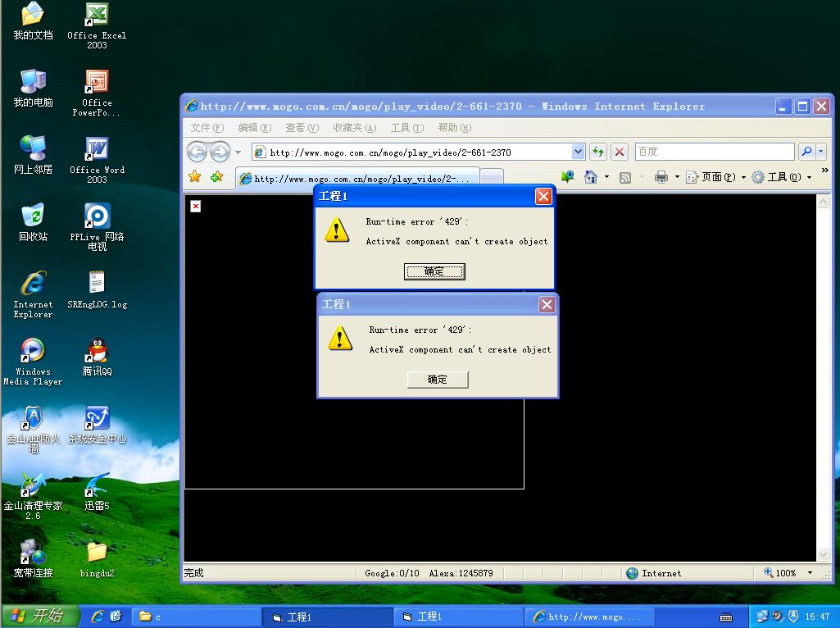Open the 文件(F) menu
This screenshot has width=840, height=628.
207,128
